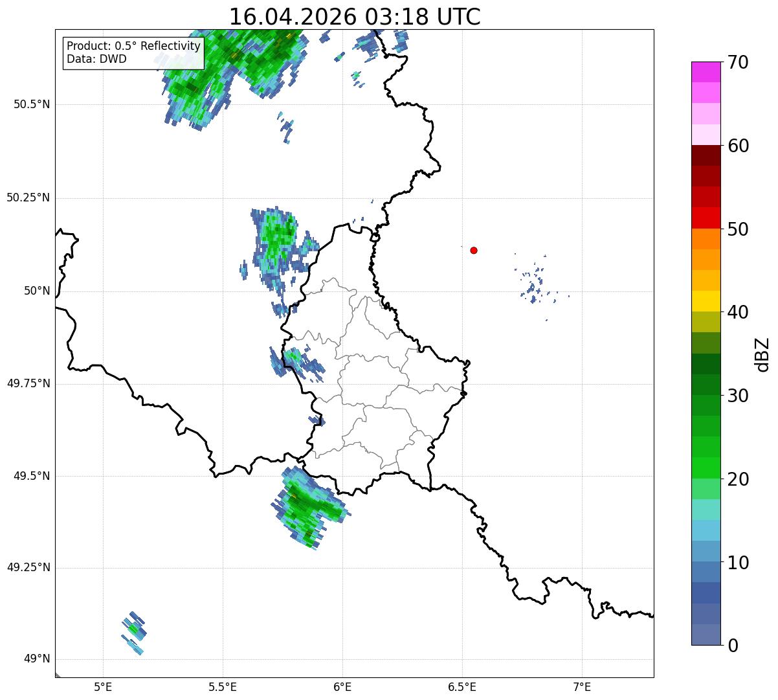Image resolution: width=778 pixels, height=700 pixels.
Task: Click the 7°E longitude axis label
Action: tap(582, 686)
